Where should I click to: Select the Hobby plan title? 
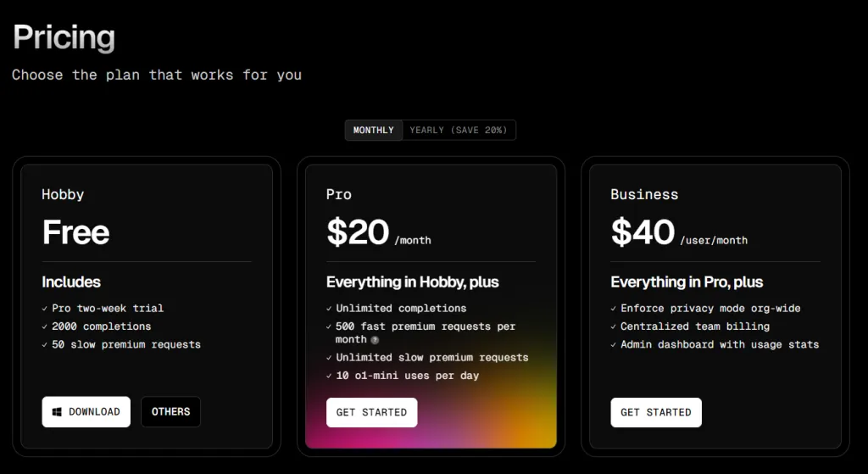click(x=63, y=195)
